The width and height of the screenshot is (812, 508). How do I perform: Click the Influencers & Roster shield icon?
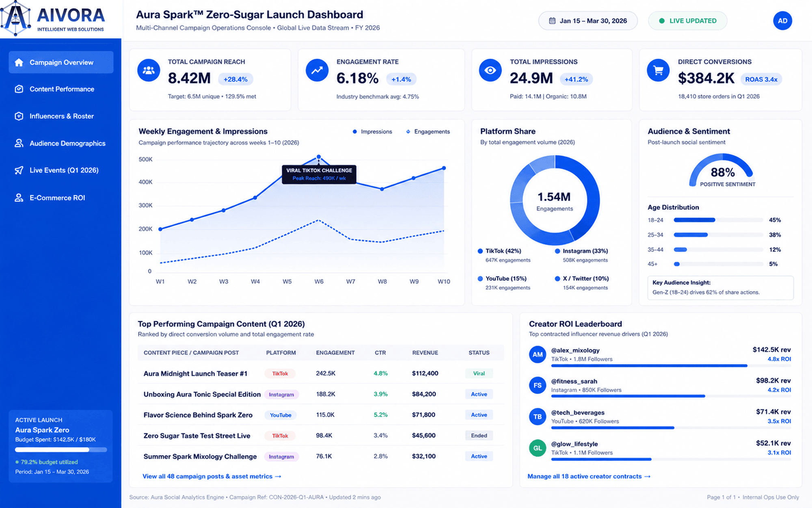pos(19,116)
